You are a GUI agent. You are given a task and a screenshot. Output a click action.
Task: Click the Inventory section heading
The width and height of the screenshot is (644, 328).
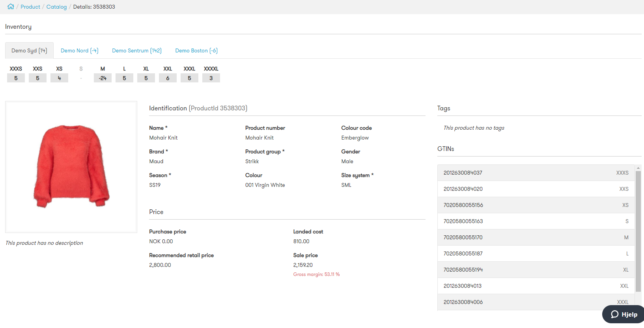pos(18,26)
